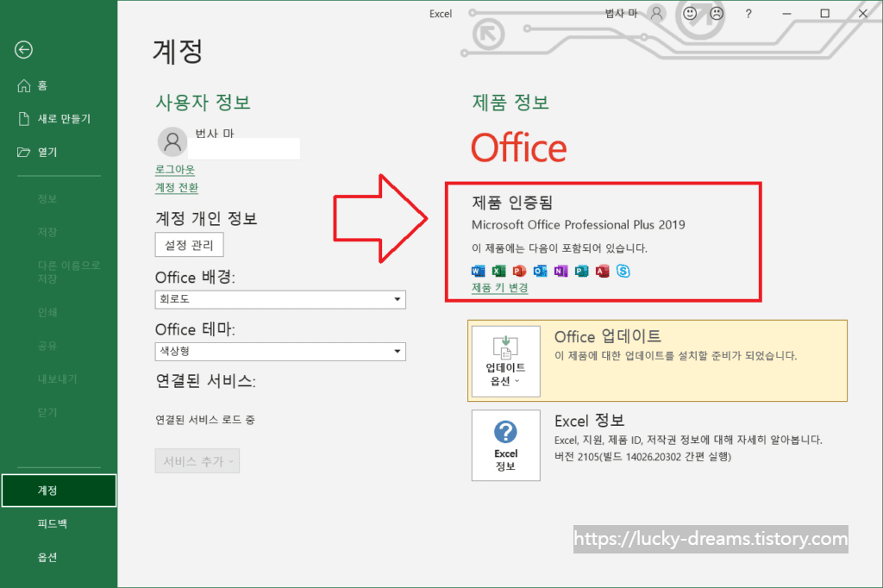Click the 버전 2105 build text

[x=642, y=457]
